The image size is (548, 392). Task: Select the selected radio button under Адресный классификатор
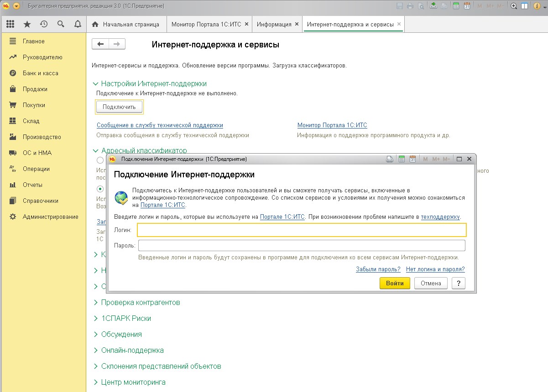[x=100, y=189]
